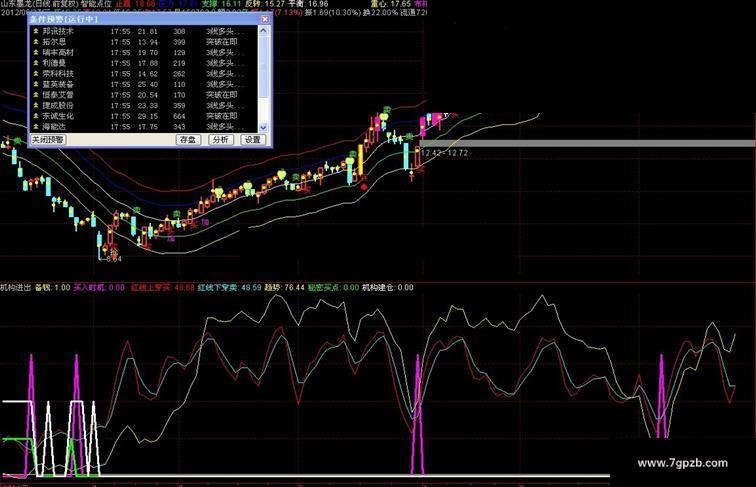Viewport: 756px width, 487px height.
Task: Click the 智能点位 indicator label
Action: [x=96, y=3]
